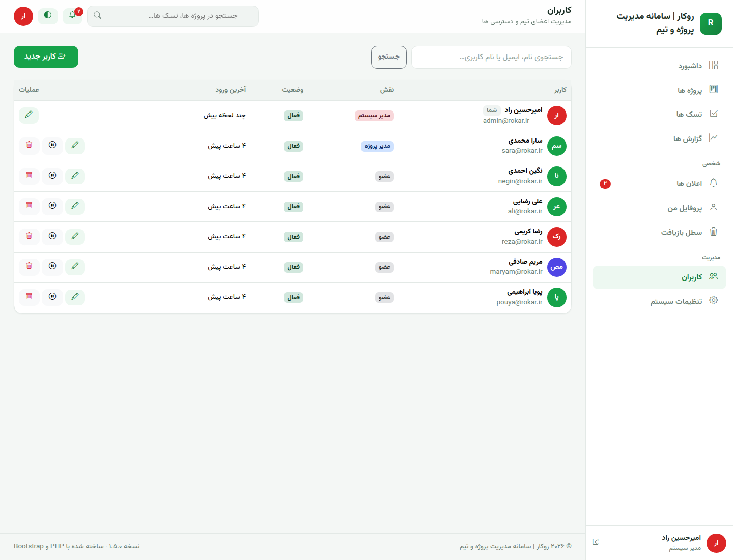Suspend user پویا ابراهیمی with pause icon
The width and height of the screenshot is (733, 560).
pos(52,297)
